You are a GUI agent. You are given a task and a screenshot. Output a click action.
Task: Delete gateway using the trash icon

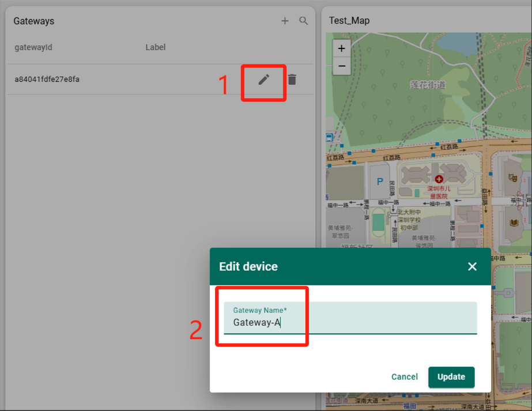click(292, 80)
